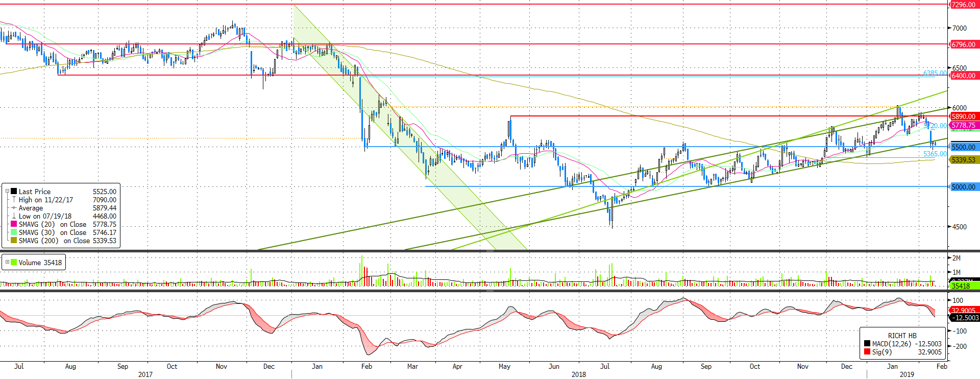Click the Low marker icon in legend

[x=14, y=216]
